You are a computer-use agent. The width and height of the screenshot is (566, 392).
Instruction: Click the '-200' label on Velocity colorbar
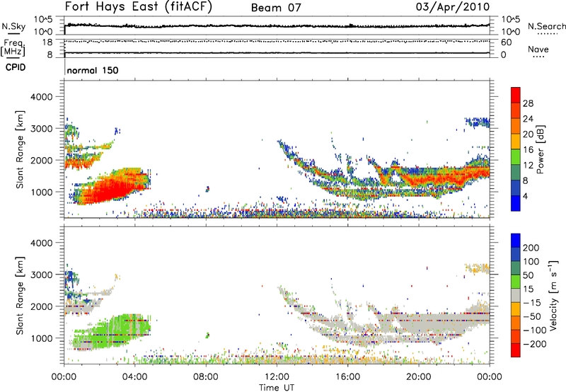pyautogui.click(x=535, y=344)
